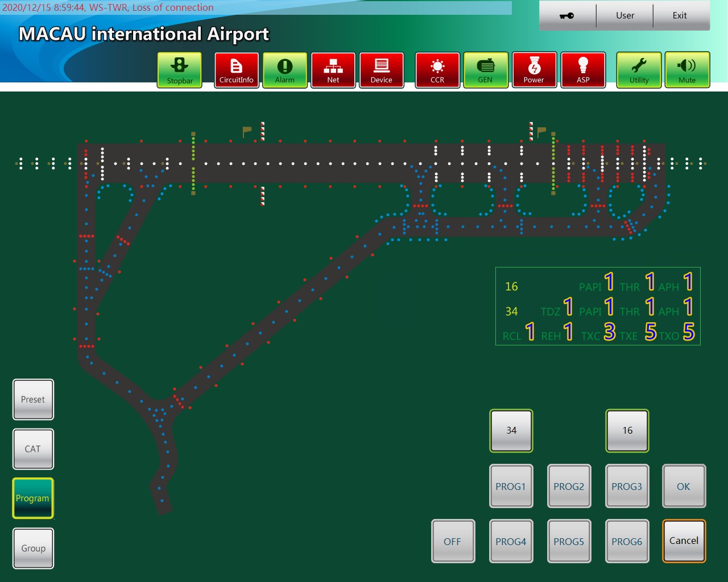Show the Alarm list

point(285,70)
